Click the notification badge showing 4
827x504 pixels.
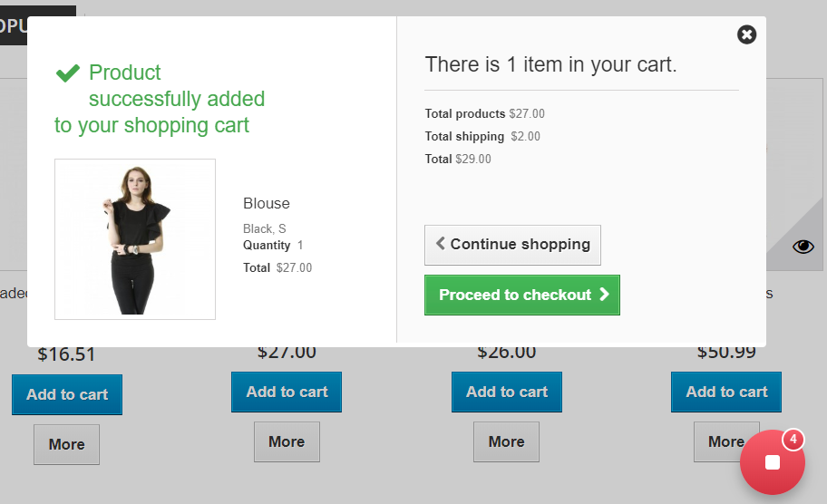coord(793,439)
